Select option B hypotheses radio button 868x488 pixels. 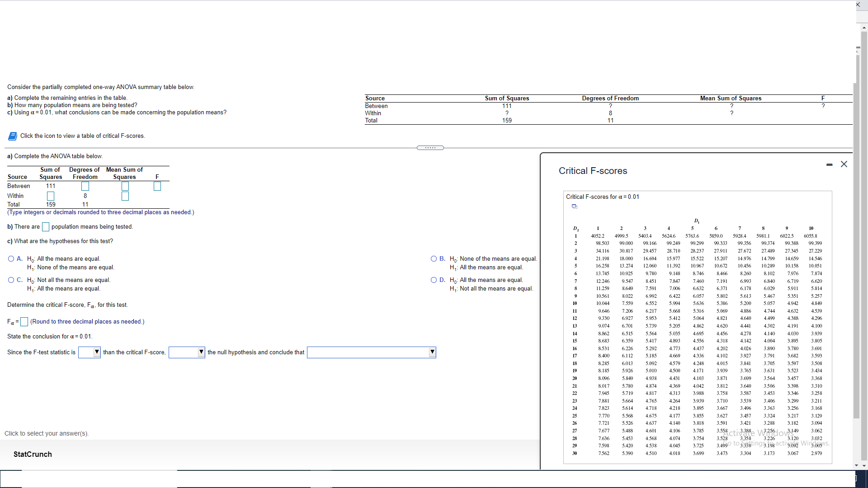coord(434,259)
